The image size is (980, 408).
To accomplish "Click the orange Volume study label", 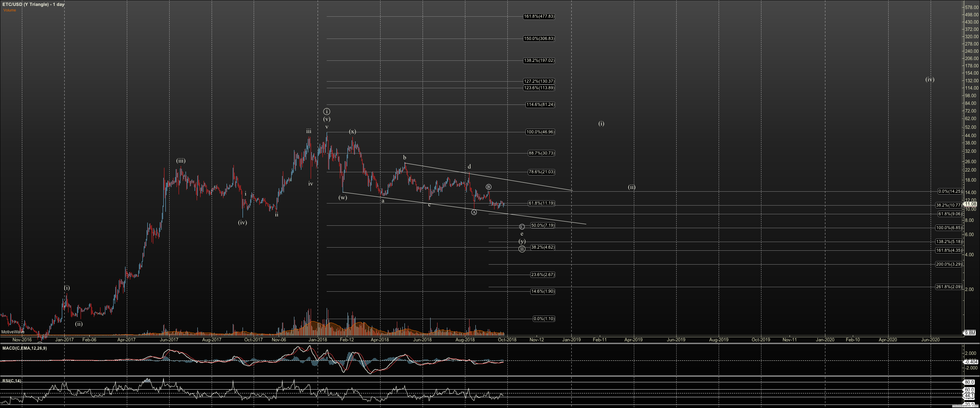I will [x=10, y=10].
